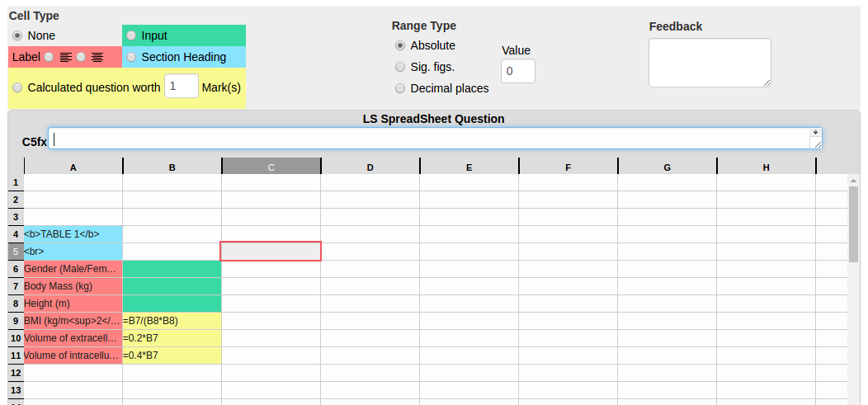Click the spreadsheet vertical scrollbar thumb
The image size is (868, 405).
tap(853, 224)
